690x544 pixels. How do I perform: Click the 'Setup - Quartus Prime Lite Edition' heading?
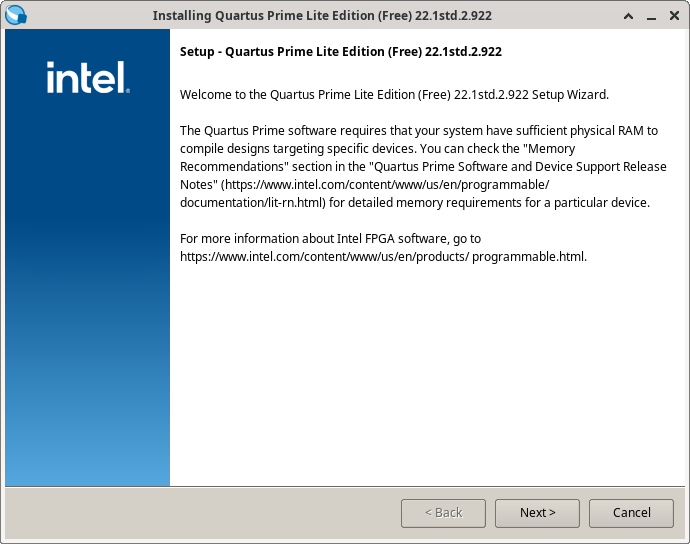pos(341,51)
